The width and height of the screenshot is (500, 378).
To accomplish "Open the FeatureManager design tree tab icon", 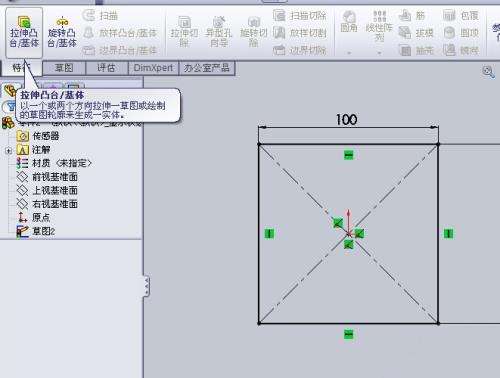I will pos(9,89).
